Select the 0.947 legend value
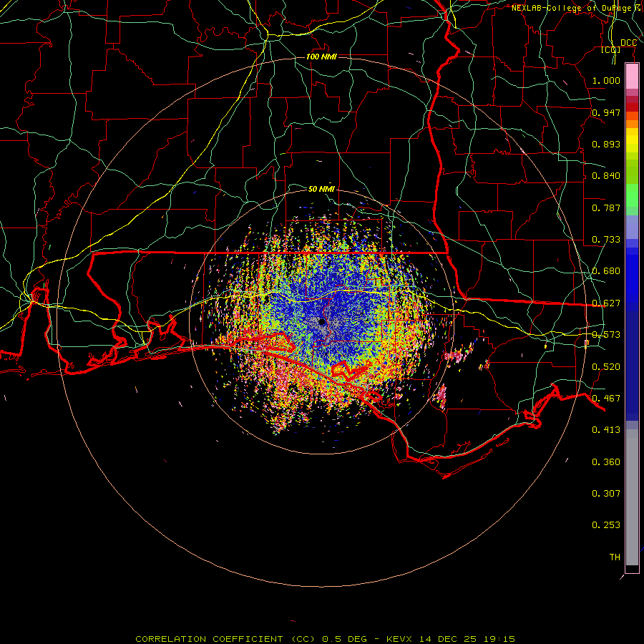 tap(606, 112)
